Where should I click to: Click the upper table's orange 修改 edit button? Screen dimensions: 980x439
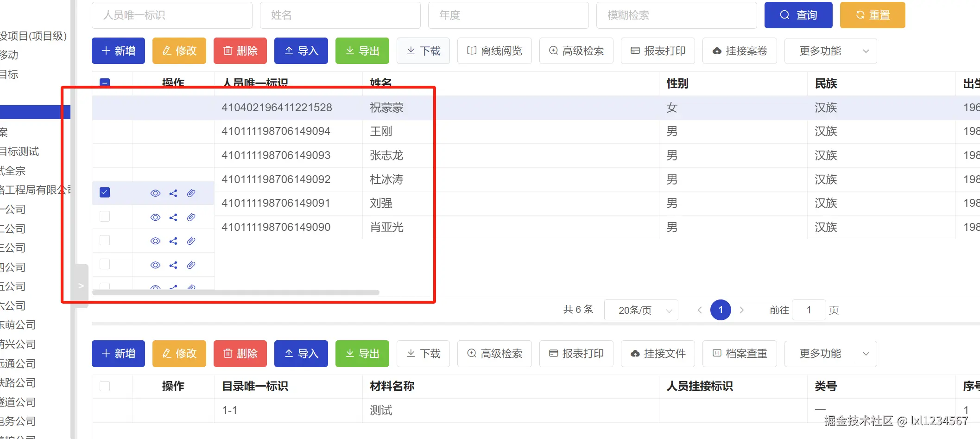tap(179, 51)
